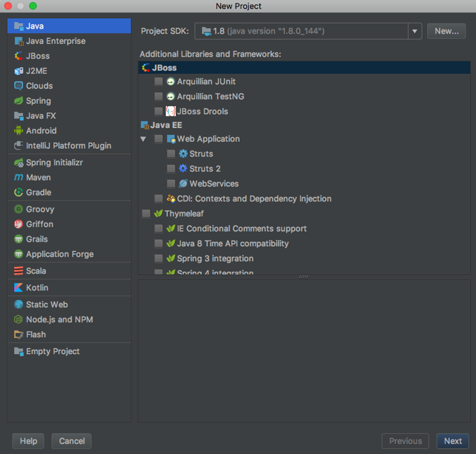Click the Flash folder icon
Image resolution: width=476 pixels, height=454 pixels.
(x=19, y=335)
